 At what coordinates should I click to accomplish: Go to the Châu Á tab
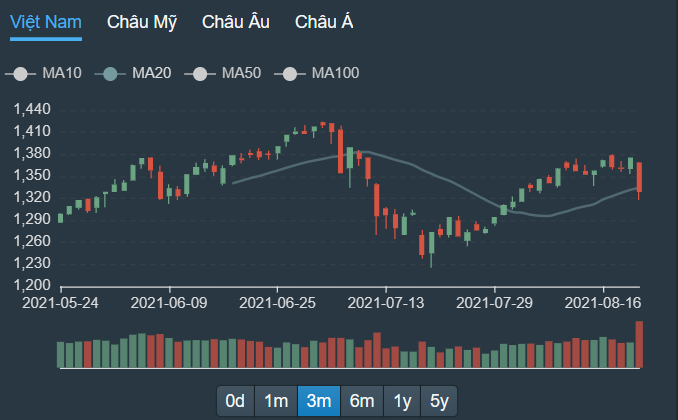(323, 22)
